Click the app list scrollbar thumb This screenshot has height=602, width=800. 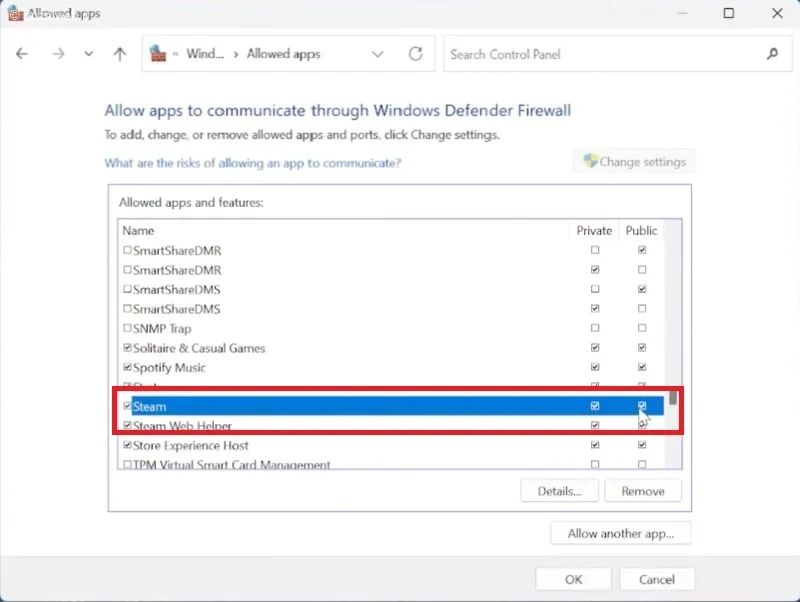673,397
